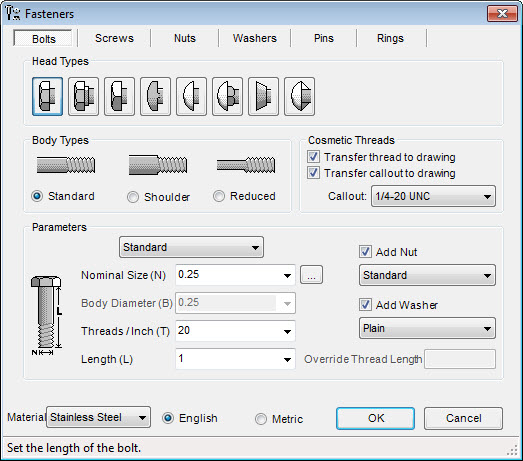Stay on the Bolts tab
This screenshot has width=523, height=461.
pyautogui.click(x=43, y=39)
